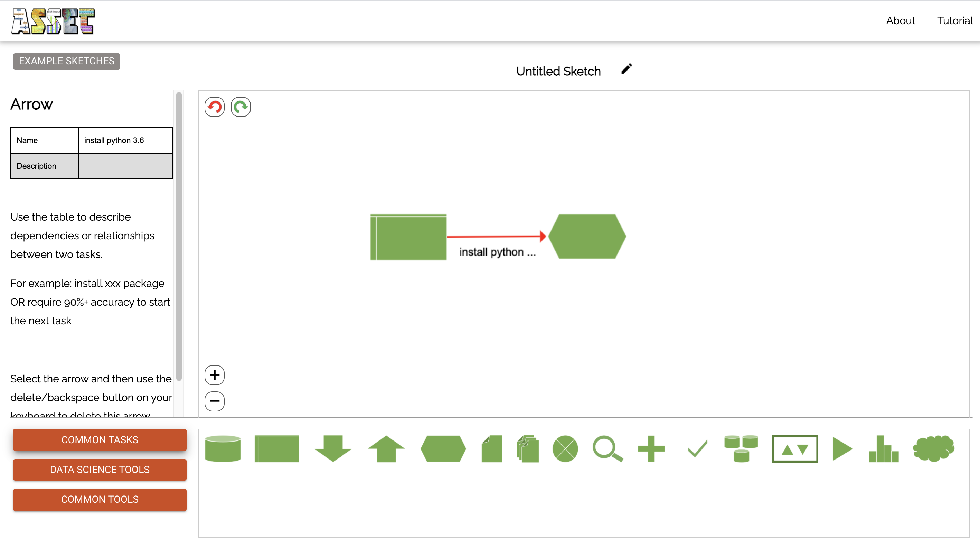This screenshot has height=538, width=980.
Task: Click the green redo button
Action: pyautogui.click(x=241, y=107)
